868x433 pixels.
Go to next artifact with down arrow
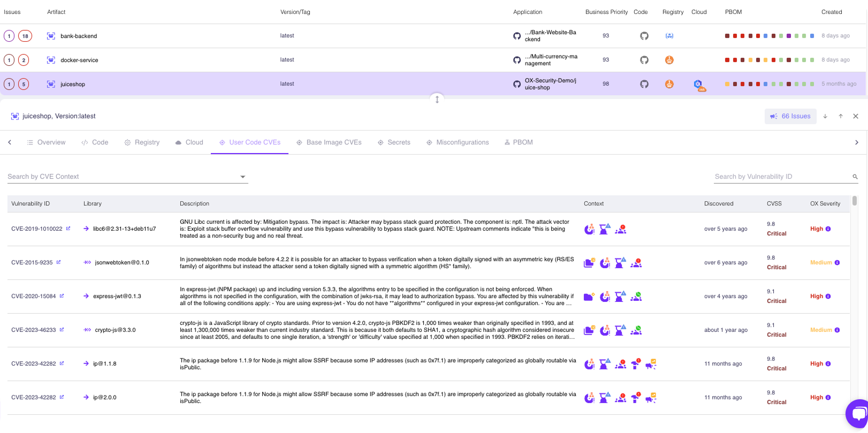pos(825,116)
